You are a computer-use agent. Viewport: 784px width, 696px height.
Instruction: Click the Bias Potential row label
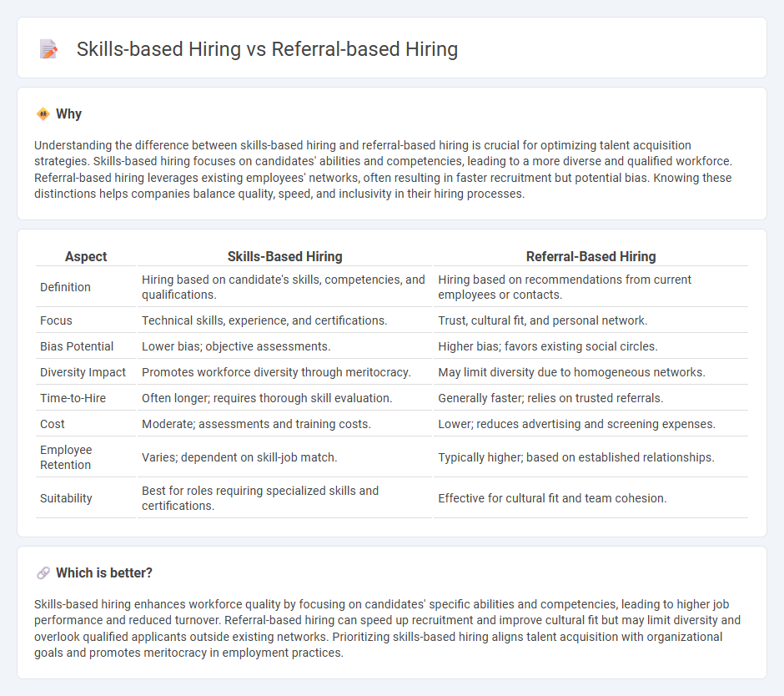[77, 347]
